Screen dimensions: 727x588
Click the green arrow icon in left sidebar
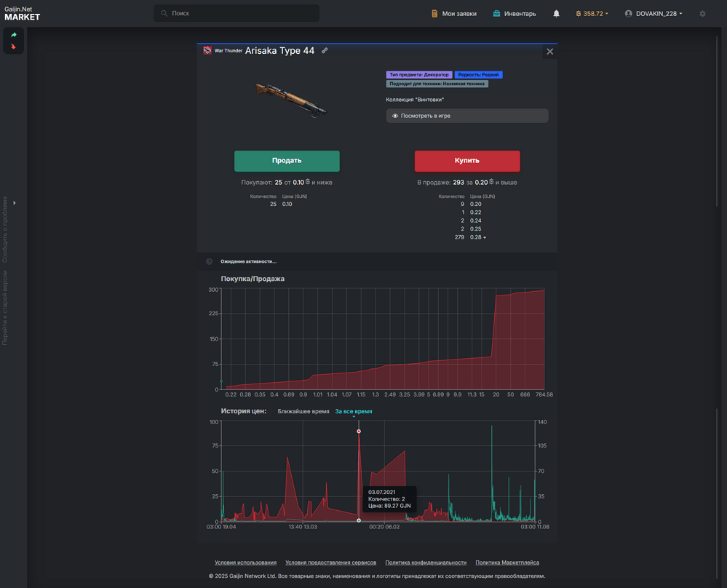pos(14,35)
